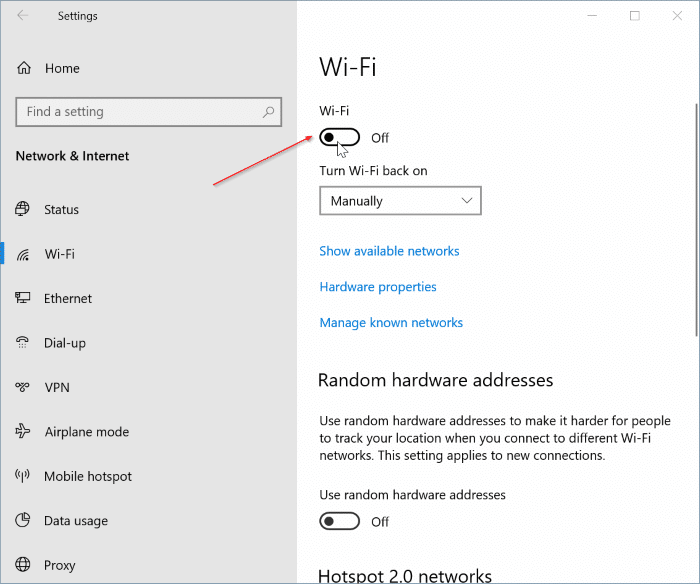Click the Network & Internet heading
Image resolution: width=700 pixels, height=584 pixels.
point(72,156)
